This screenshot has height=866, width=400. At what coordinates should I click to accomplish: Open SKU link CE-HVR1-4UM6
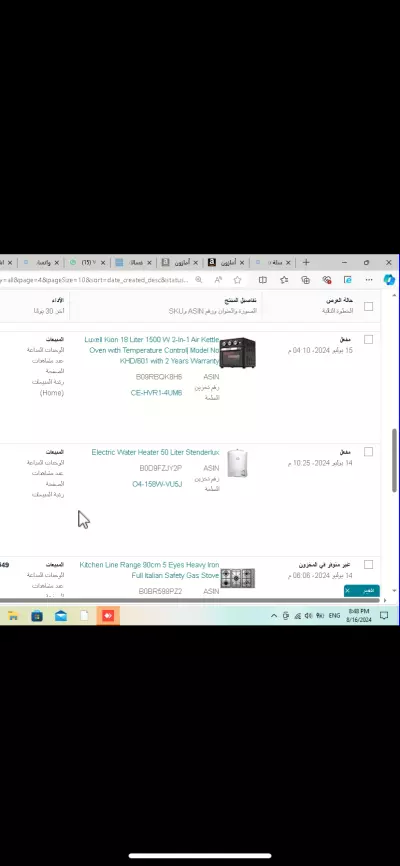click(x=156, y=393)
